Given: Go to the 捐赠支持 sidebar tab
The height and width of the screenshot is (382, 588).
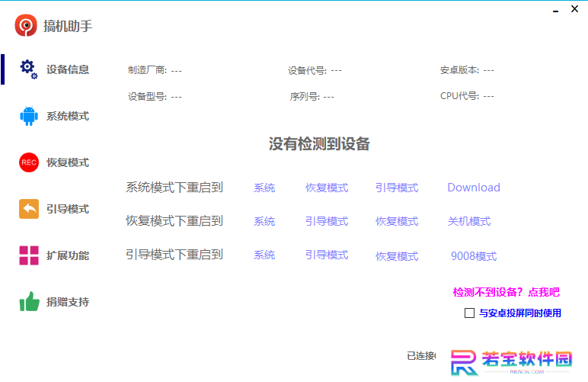Looking at the screenshot, I should [68, 302].
